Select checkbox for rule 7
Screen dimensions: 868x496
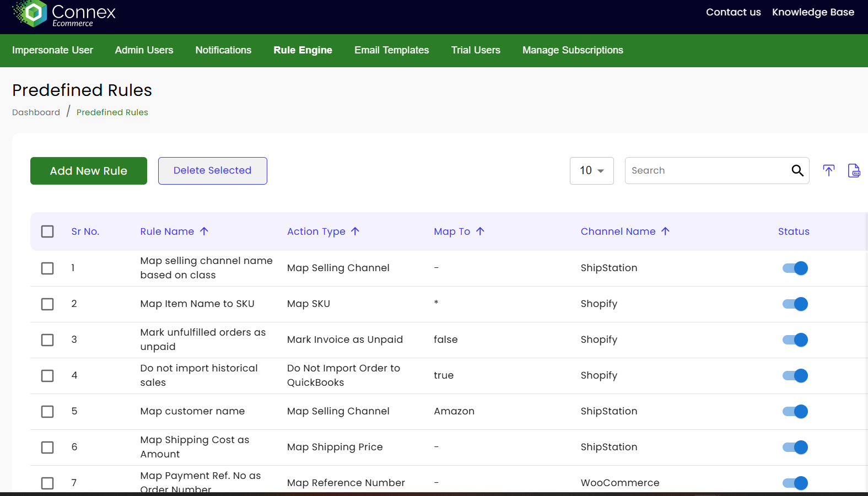[47, 483]
